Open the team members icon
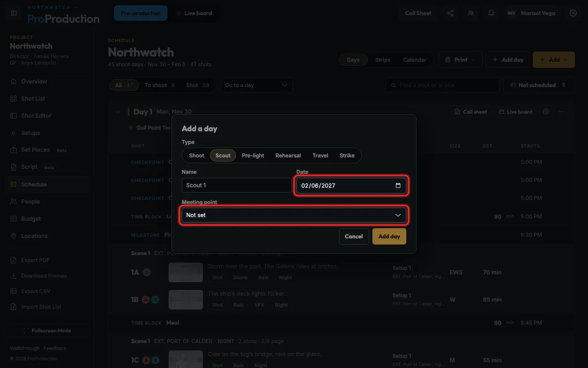The height and width of the screenshot is (368, 588). [x=471, y=13]
